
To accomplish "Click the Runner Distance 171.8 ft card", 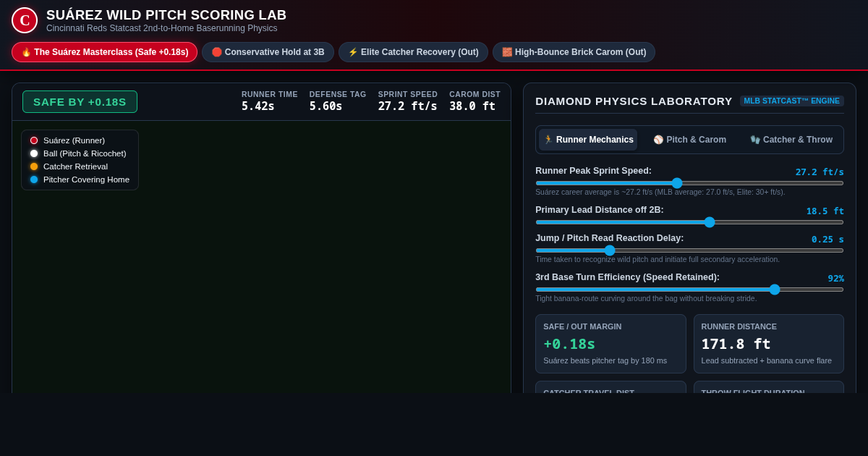I will (x=768, y=344).
